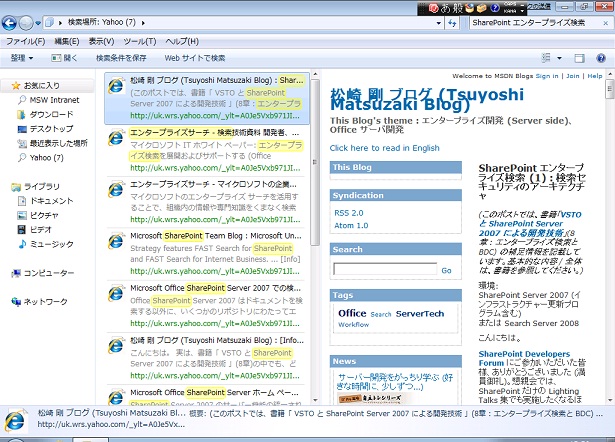Select MSW Intranet in favorites
615x442 pixels.
click(x=49, y=100)
